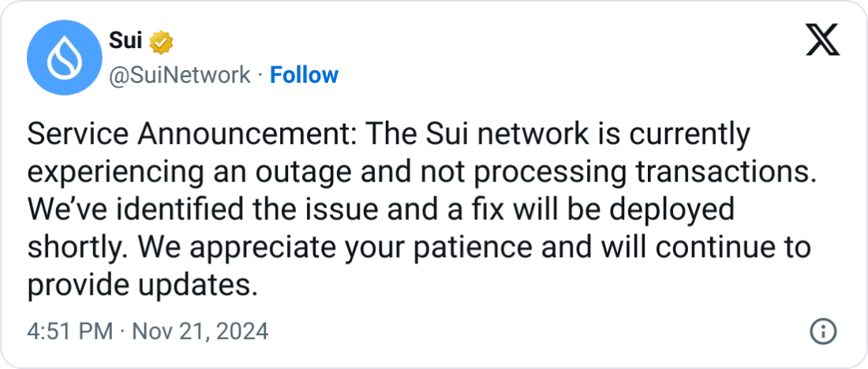Open the X logo link
The image size is (868, 369).
pos(822,40)
